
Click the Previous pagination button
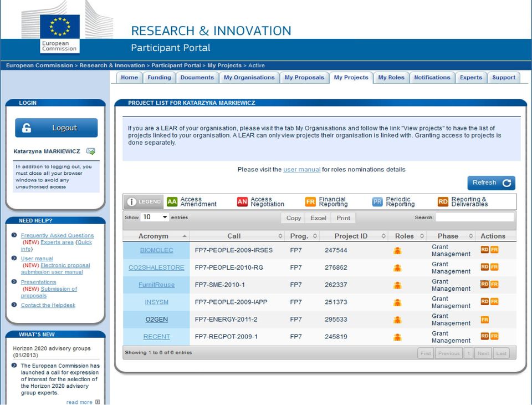click(448, 353)
